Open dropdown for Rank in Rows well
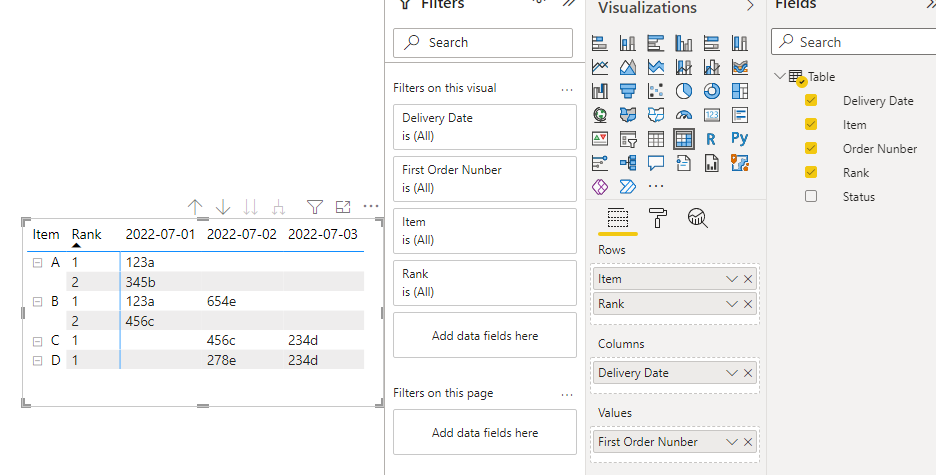Screen dimensions: 936x475 click(732, 304)
